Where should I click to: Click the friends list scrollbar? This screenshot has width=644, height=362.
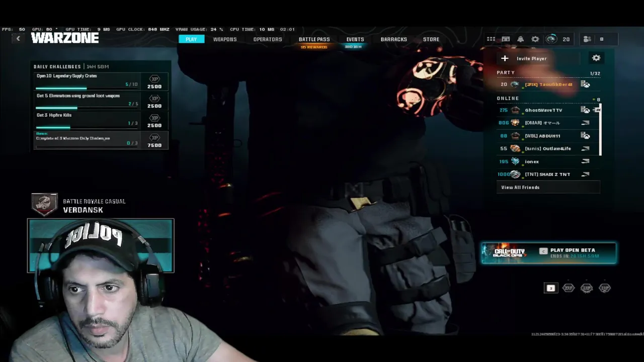click(600, 130)
